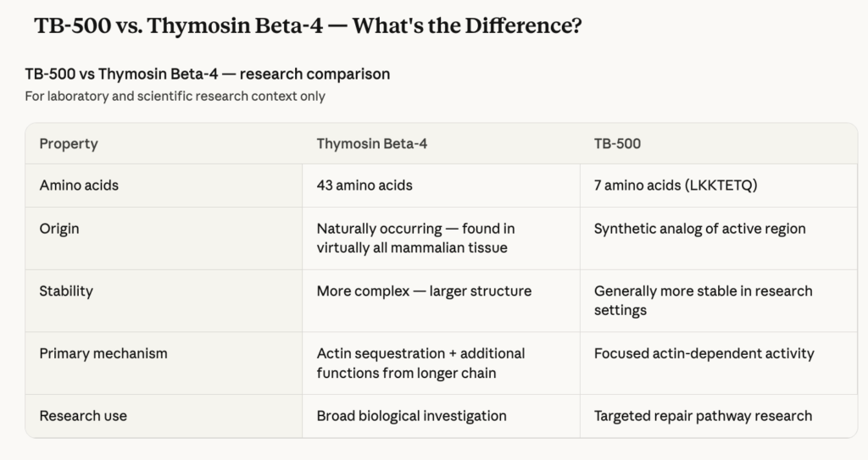Click the "Generally more stable" cell
The image size is (868, 460).
tap(703, 300)
